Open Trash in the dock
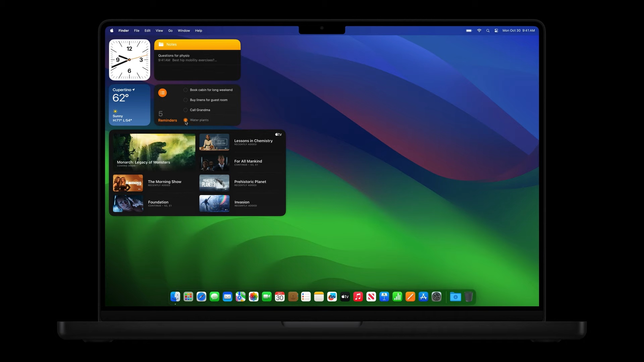The height and width of the screenshot is (362, 644). 469,297
